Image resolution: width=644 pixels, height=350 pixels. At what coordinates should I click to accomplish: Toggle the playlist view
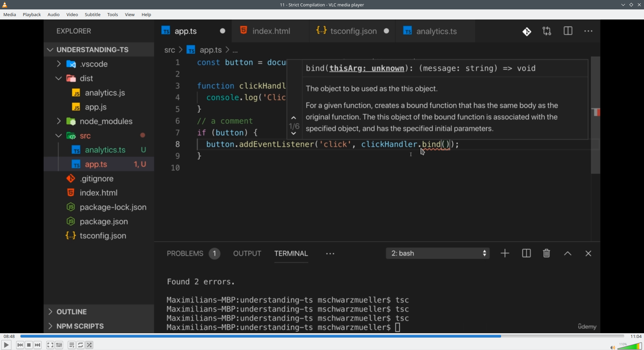point(72,345)
